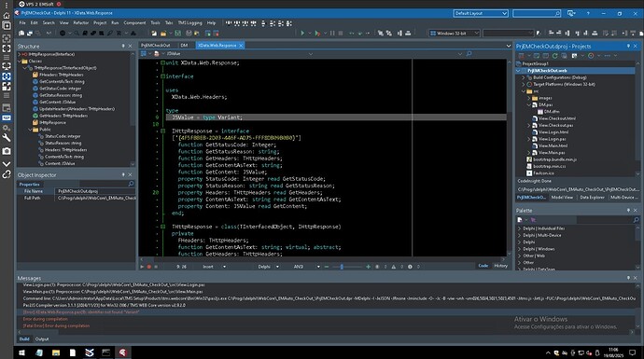Click the wrench tools icon in left sidebar
The height and width of the screenshot is (359, 644).
[7, 138]
